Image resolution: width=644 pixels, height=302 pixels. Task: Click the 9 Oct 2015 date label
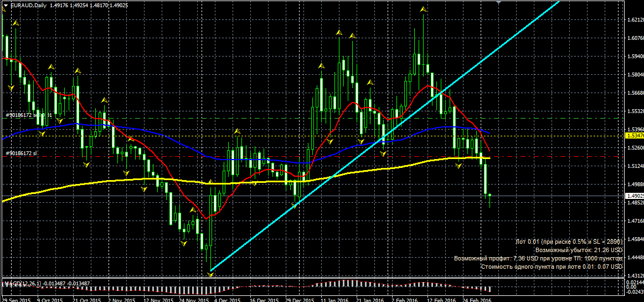50,300
